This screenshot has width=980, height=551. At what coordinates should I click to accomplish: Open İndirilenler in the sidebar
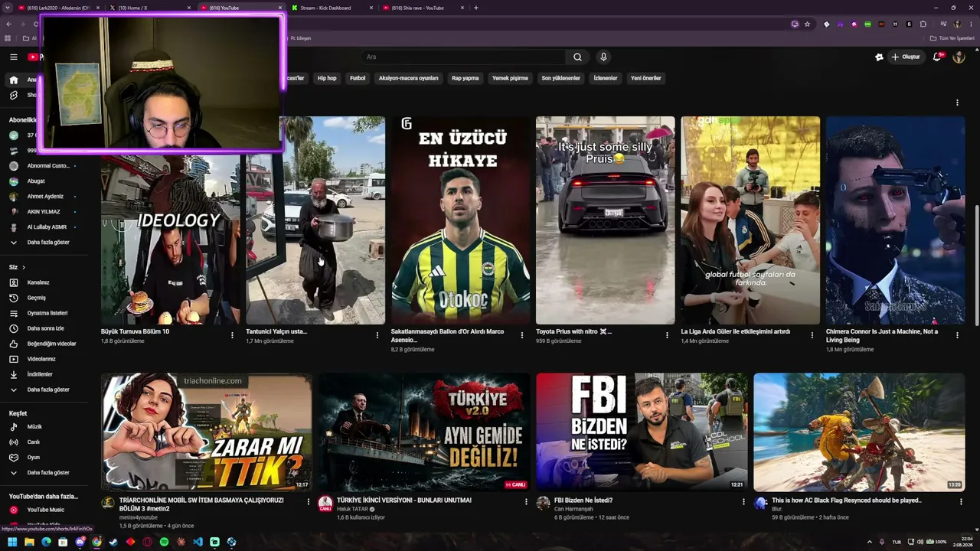coord(40,374)
